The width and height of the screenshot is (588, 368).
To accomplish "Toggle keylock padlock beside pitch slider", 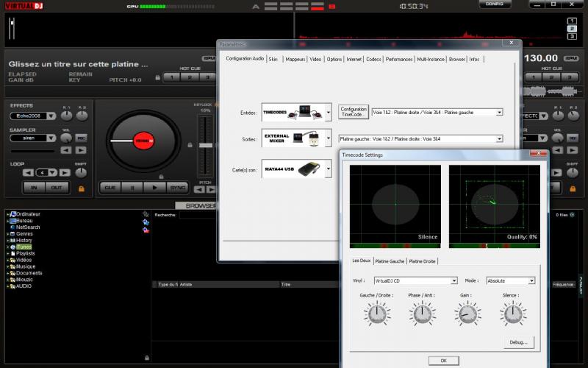I will 191,145.
